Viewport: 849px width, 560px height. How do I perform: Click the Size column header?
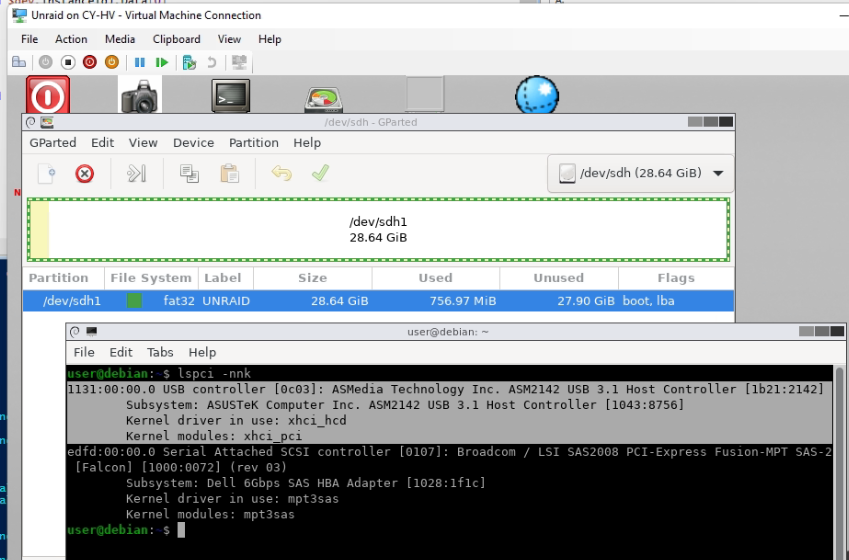click(312, 278)
